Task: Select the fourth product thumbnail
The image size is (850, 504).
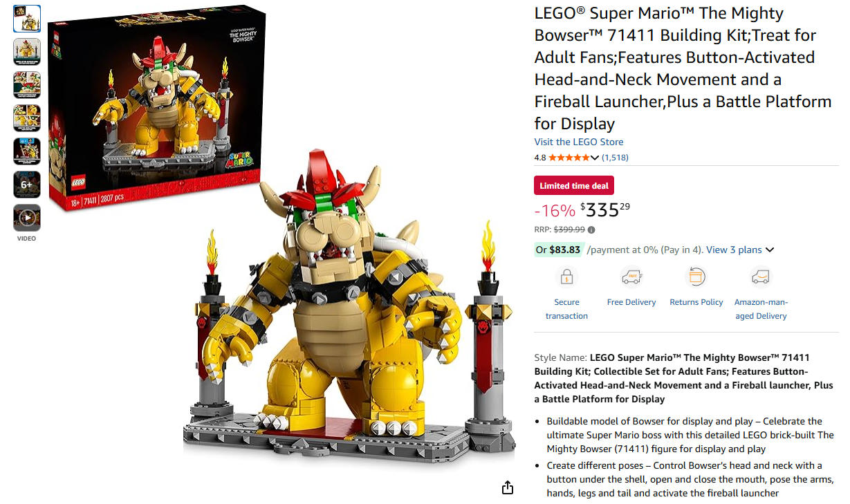Action: click(27, 118)
